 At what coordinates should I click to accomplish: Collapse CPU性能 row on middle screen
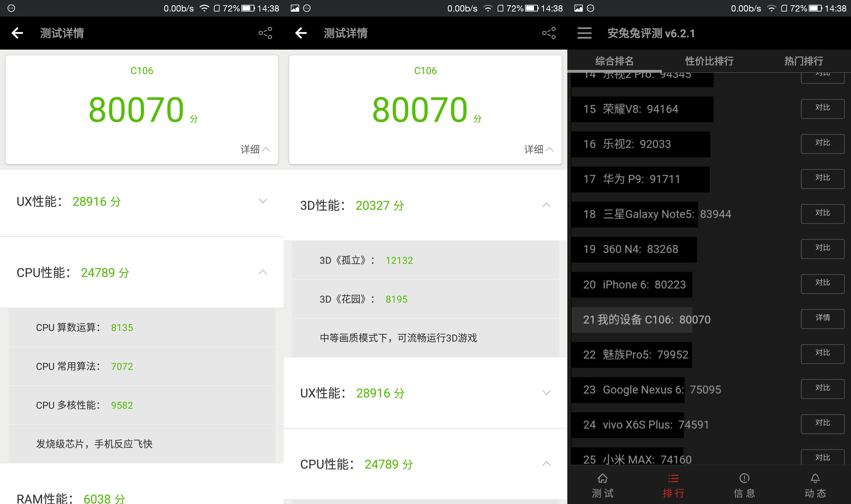425,464
